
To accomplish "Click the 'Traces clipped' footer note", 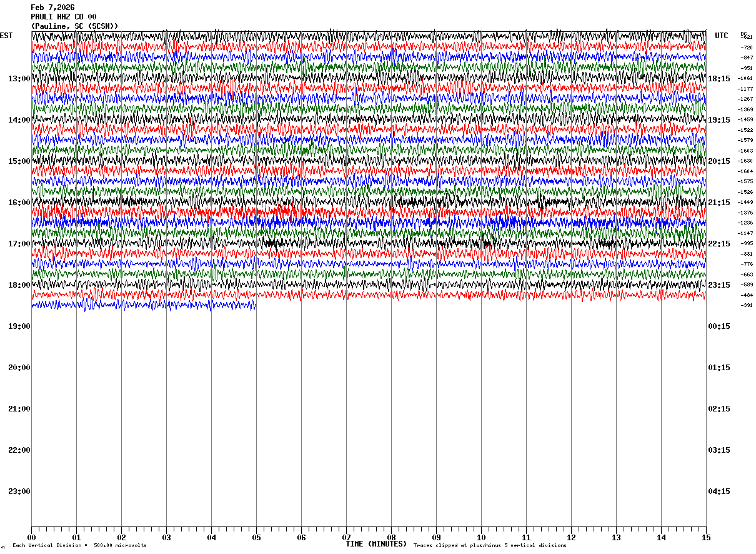I will [x=490, y=546].
